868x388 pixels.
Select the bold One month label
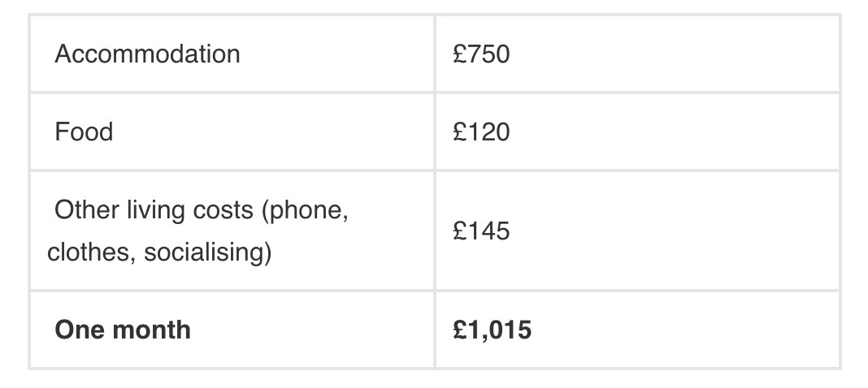123,330
